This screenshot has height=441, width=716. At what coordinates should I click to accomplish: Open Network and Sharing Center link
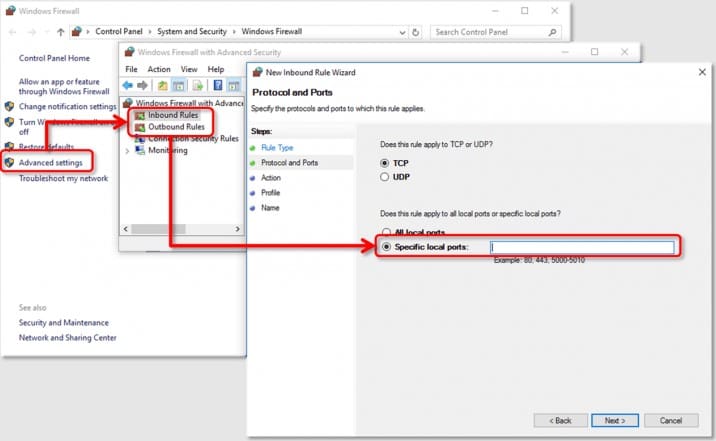click(68, 338)
